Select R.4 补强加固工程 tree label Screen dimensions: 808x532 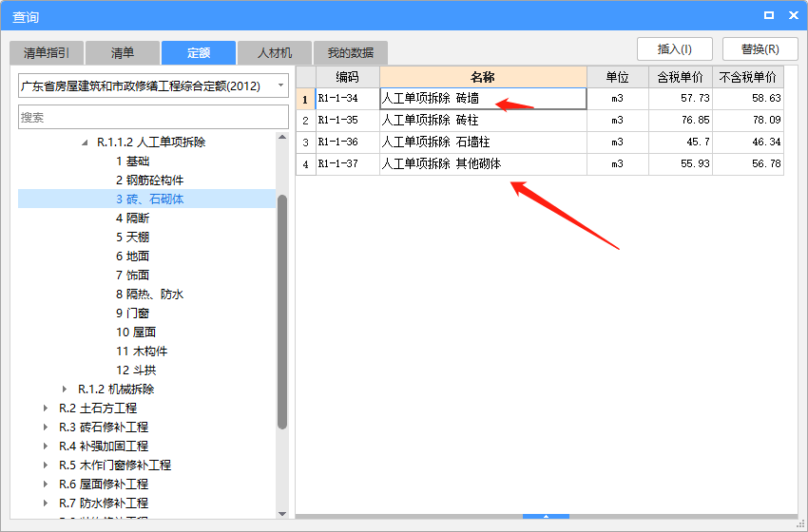104,446
